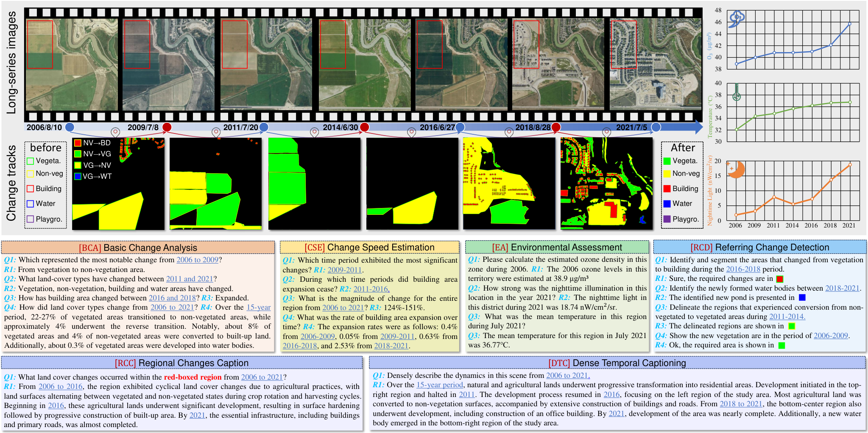Click the location pin between 2018/8/28 and 2021/7/5
This screenshot has height=433, width=868.
[607, 133]
